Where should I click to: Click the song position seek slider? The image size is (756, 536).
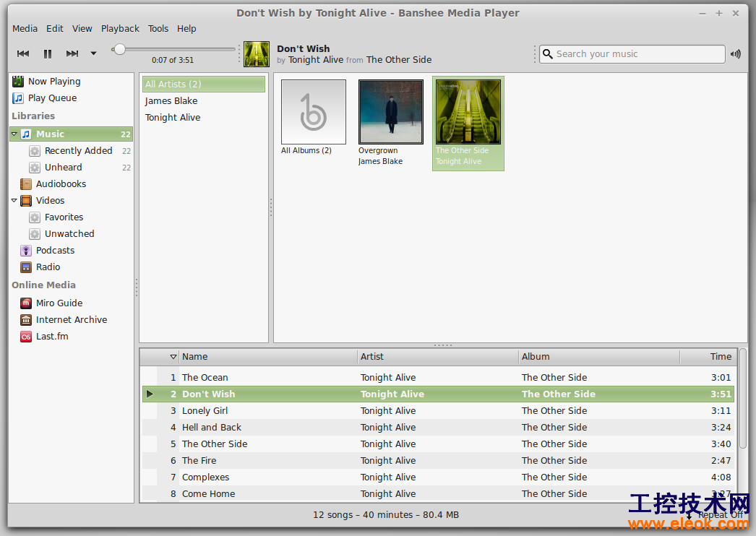pos(173,49)
